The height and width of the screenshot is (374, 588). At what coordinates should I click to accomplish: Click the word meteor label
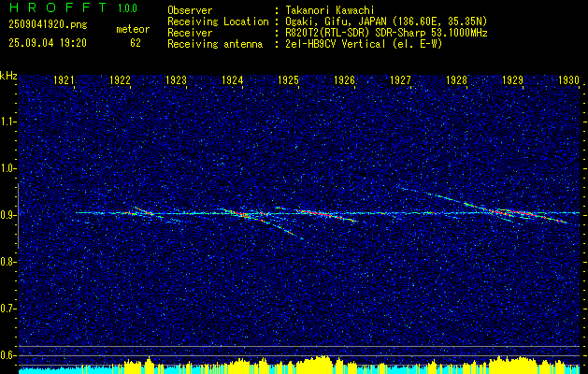coord(133,29)
